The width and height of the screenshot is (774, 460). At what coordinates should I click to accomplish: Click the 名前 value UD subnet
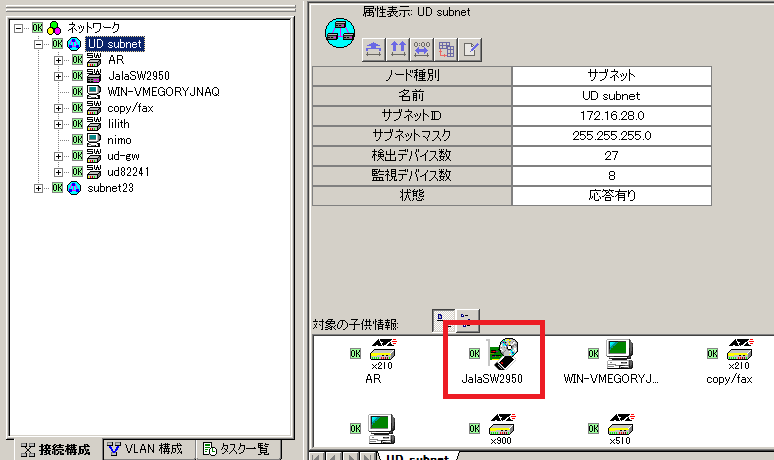click(x=612, y=96)
